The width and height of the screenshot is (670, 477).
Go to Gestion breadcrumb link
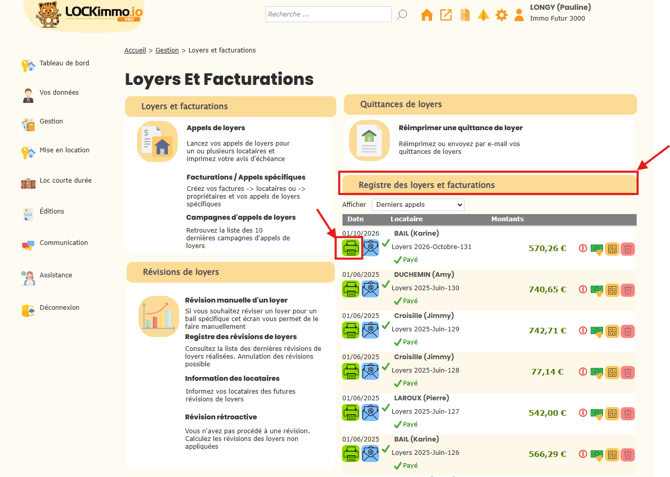point(167,50)
